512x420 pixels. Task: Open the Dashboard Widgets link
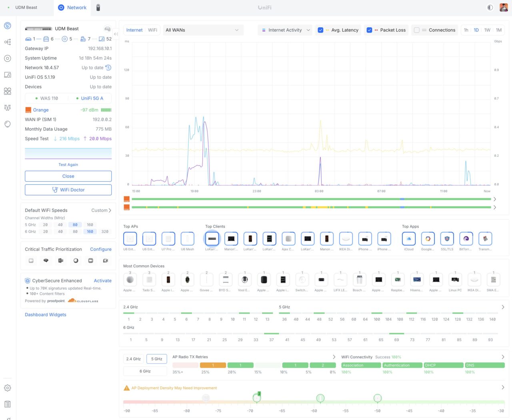46,315
